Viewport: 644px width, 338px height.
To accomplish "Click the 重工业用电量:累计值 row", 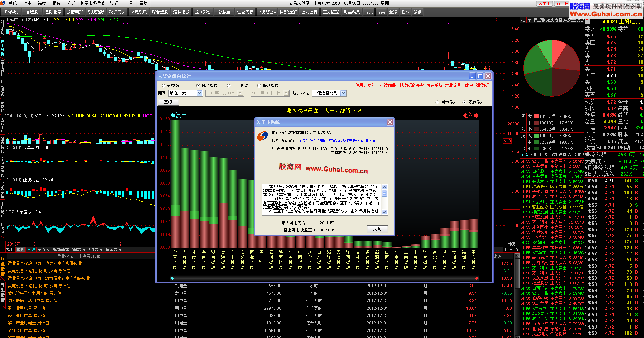I will coord(26,308).
